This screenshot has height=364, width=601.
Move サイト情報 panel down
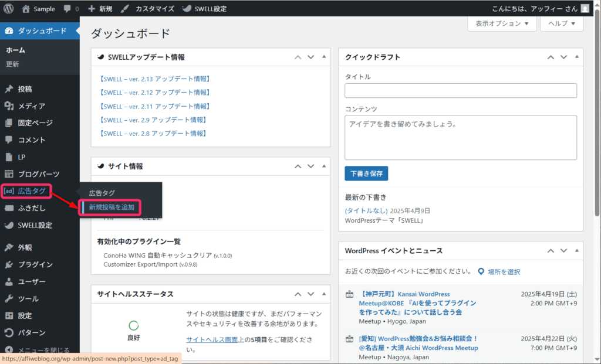[311, 166]
